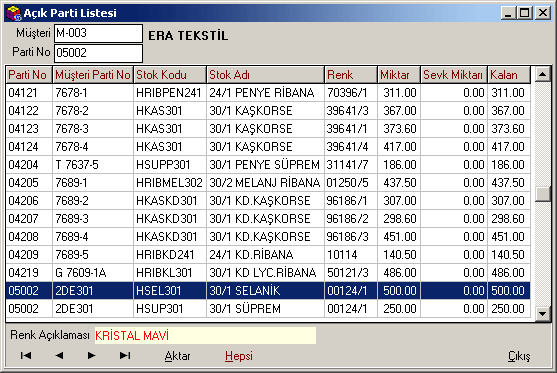Image resolution: width=557 pixels, height=373 pixels.
Task: Click the Parti No column header
Action: click(29, 75)
